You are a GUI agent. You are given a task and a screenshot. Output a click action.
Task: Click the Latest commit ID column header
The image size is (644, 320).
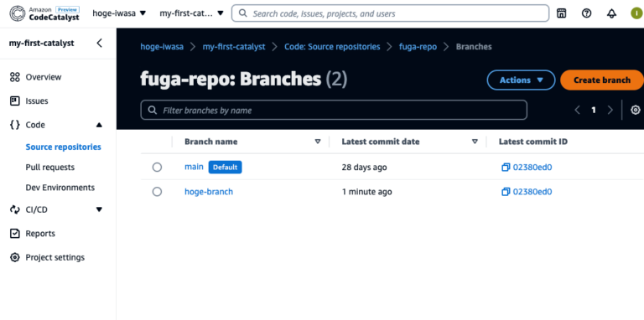[x=533, y=142]
